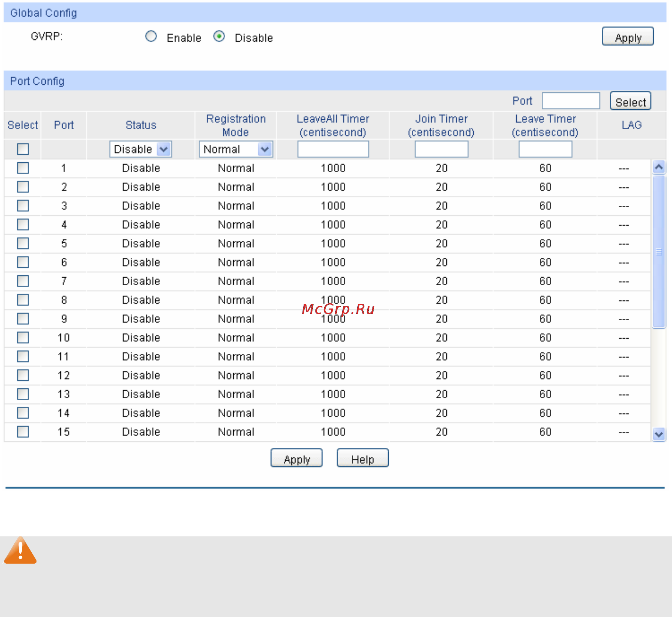Click Apply in the Global Config section

[x=628, y=36]
